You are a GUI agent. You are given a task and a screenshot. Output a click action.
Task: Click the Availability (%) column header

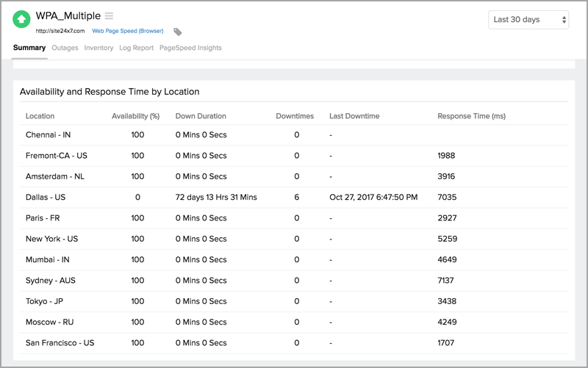click(135, 116)
